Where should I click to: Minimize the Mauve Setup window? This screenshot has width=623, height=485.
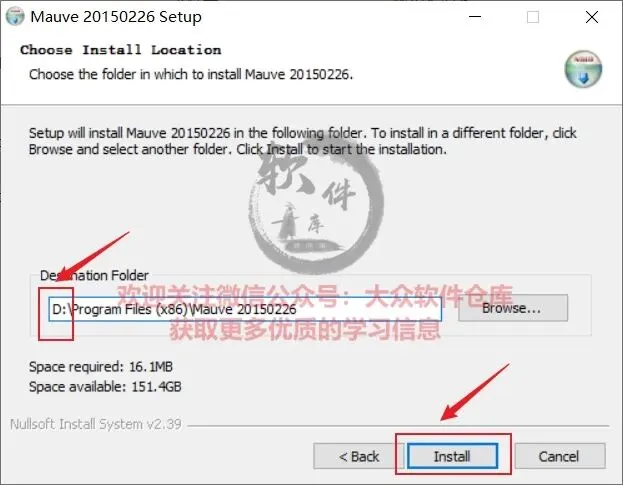click(x=475, y=17)
